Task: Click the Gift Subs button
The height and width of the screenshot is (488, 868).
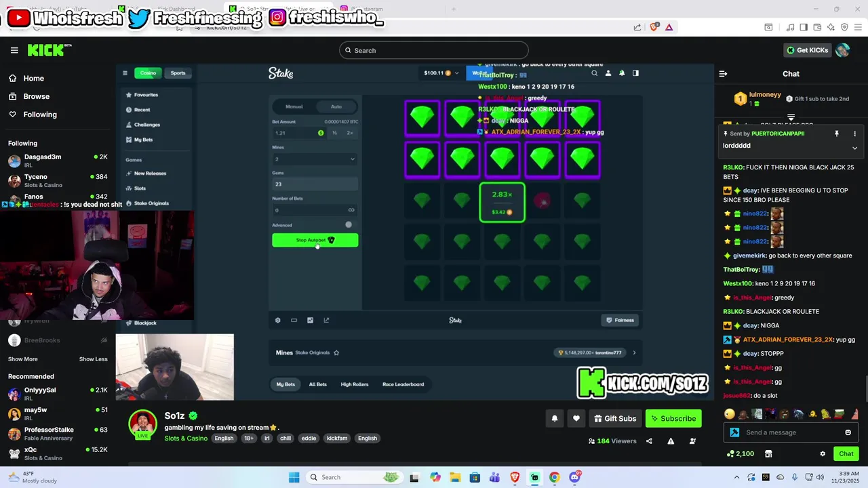Action: point(615,419)
